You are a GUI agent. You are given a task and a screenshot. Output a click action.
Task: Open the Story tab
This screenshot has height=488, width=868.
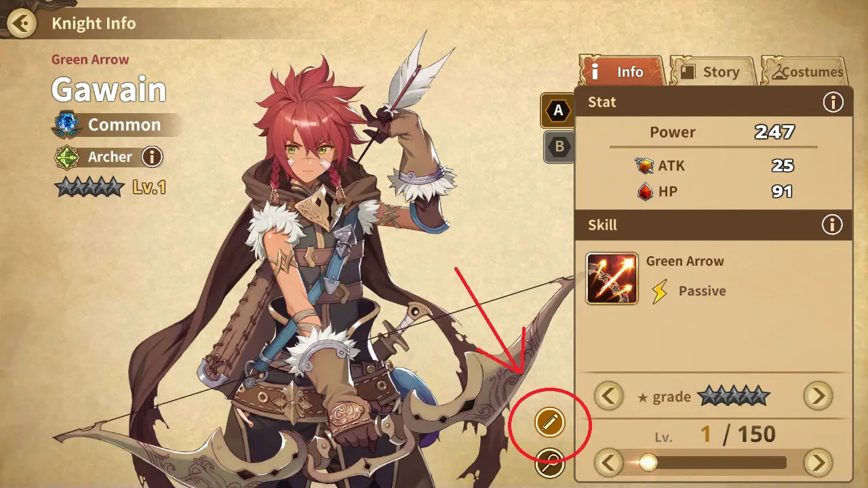point(712,71)
